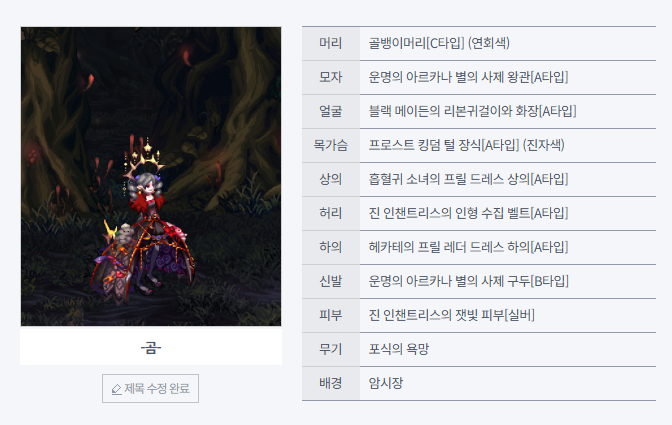The height and width of the screenshot is (425, 672).
Task: Click the title input field showing 곰
Action: coord(151,347)
